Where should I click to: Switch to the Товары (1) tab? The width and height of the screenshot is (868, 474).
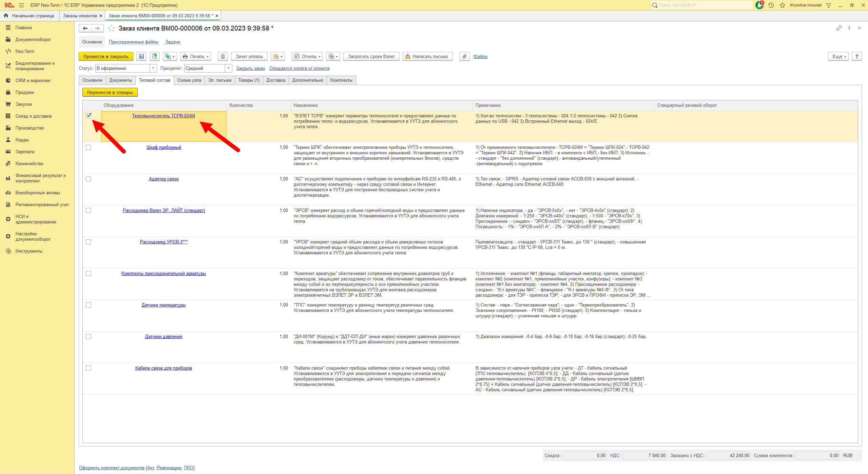point(249,80)
